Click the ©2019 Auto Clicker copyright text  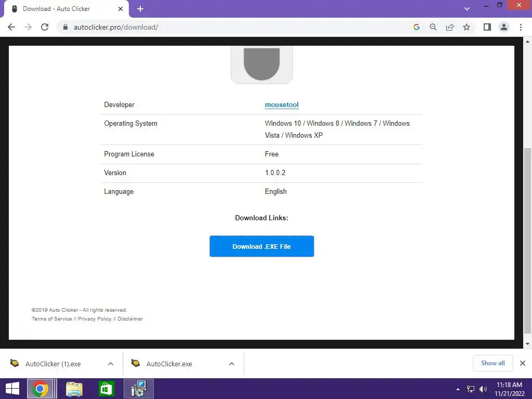(x=79, y=310)
